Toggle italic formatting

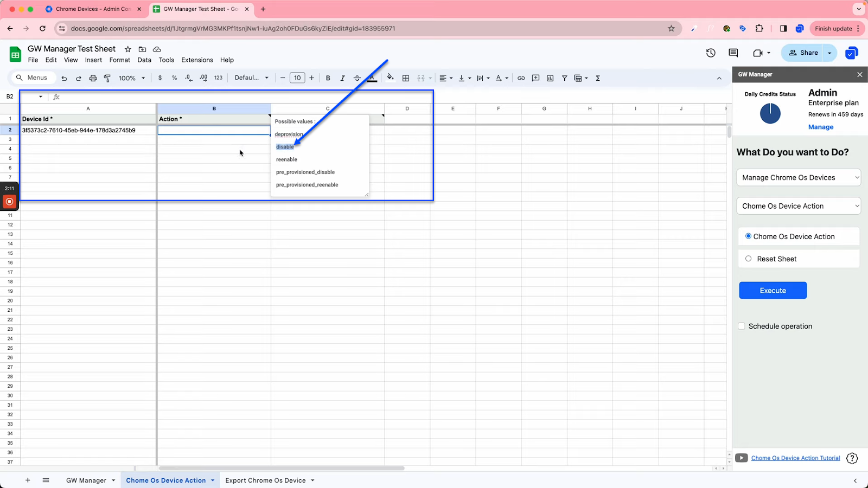pyautogui.click(x=342, y=78)
